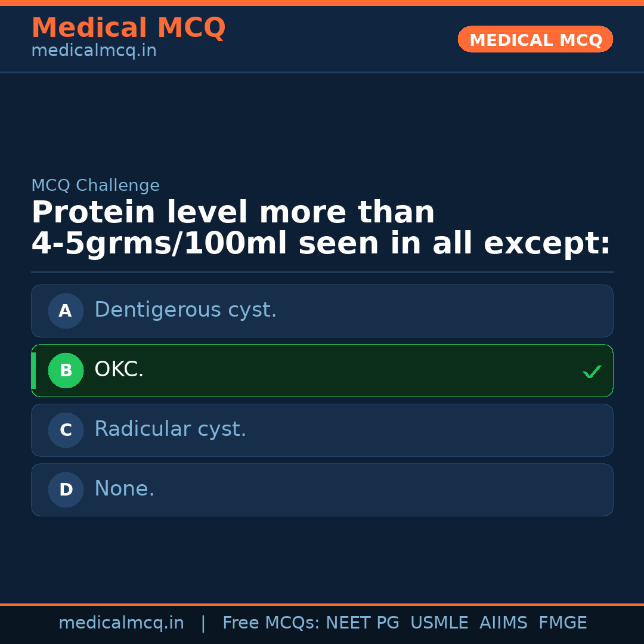Open the medicalmcq.in link in the footer
Image resolution: width=644 pixels, height=644 pixels.
pos(121,623)
